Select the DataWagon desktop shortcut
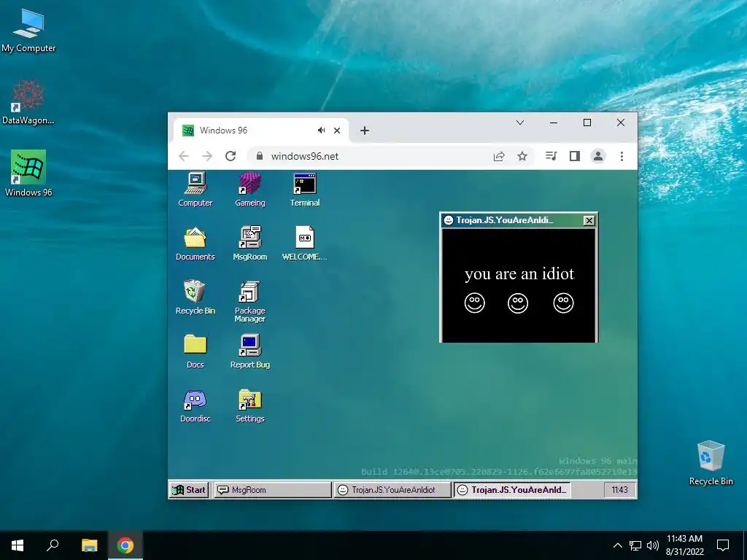 [28, 102]
